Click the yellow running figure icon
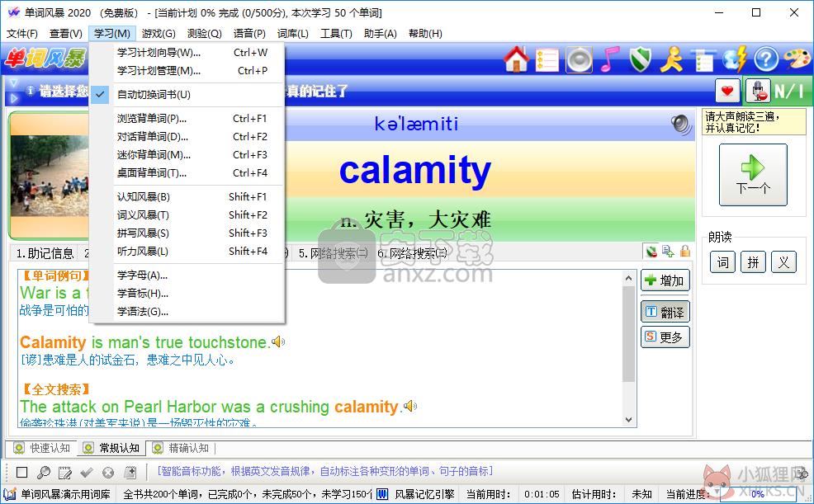This screenshot has height=504, width=814. click(671, 59)
